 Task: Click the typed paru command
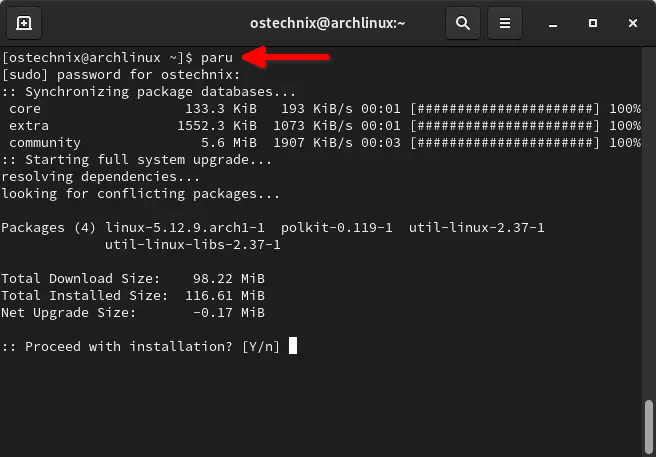click(217, 58)
